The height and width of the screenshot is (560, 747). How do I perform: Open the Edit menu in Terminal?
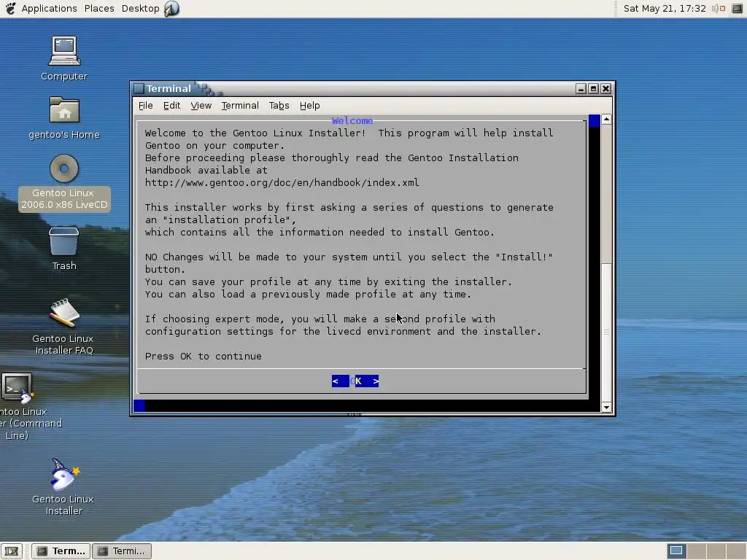point(171,106)
